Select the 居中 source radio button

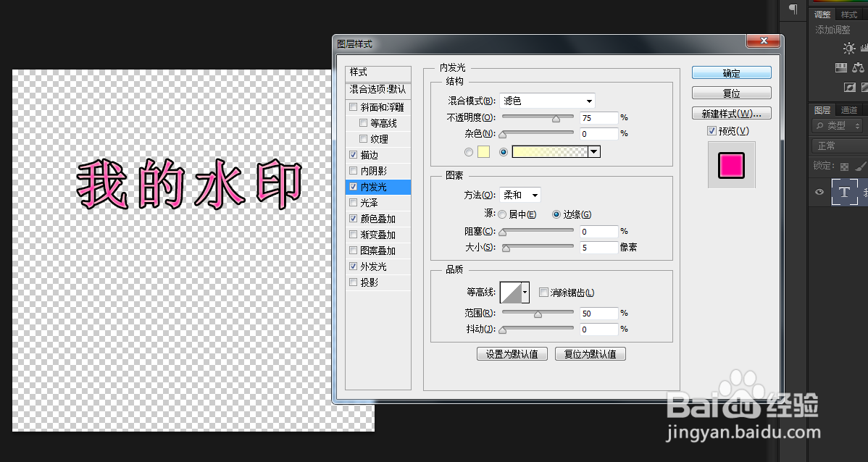(502, 214)
